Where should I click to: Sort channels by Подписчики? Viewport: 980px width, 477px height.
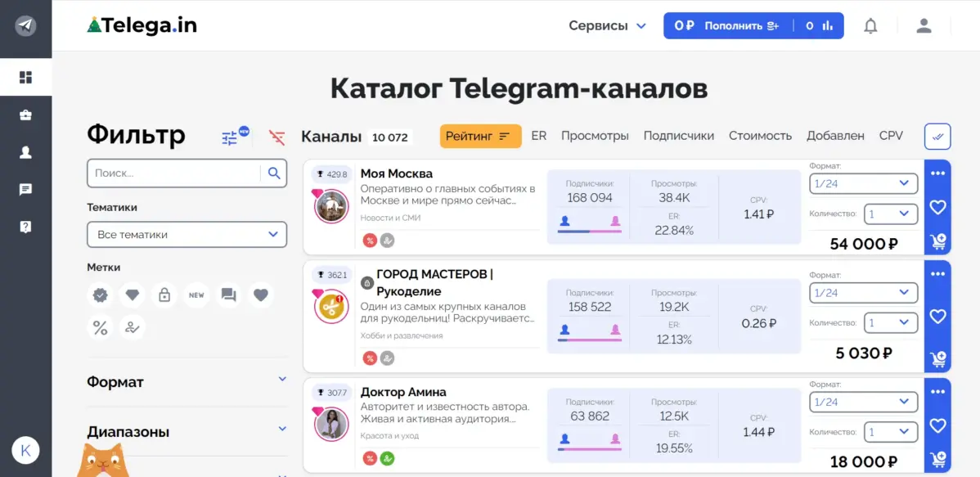click(679, 136)
